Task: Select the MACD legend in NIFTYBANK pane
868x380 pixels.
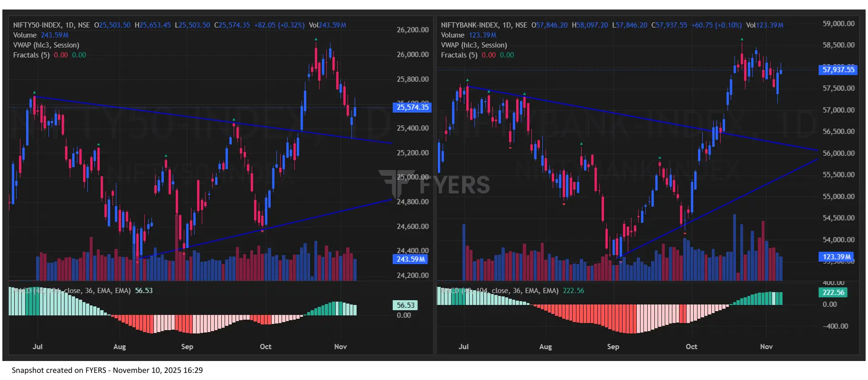Action: [x=499, y=291]
